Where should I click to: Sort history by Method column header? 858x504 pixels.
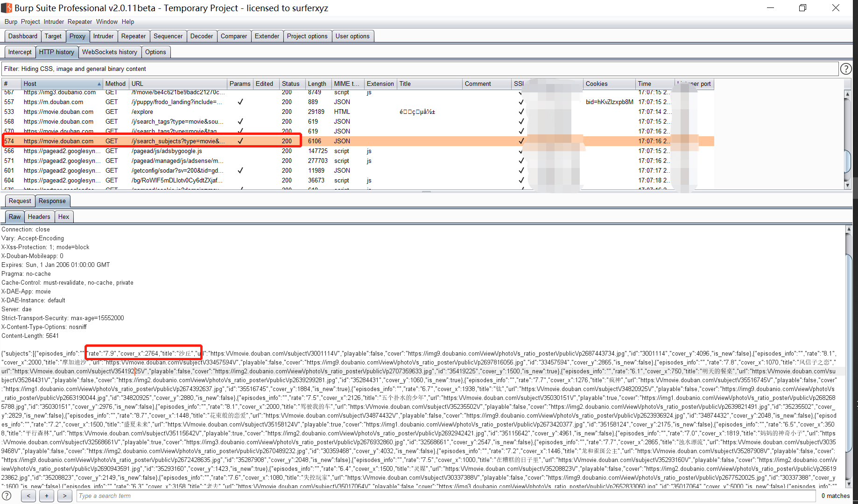pyautogui.click(x=116, y=84)
